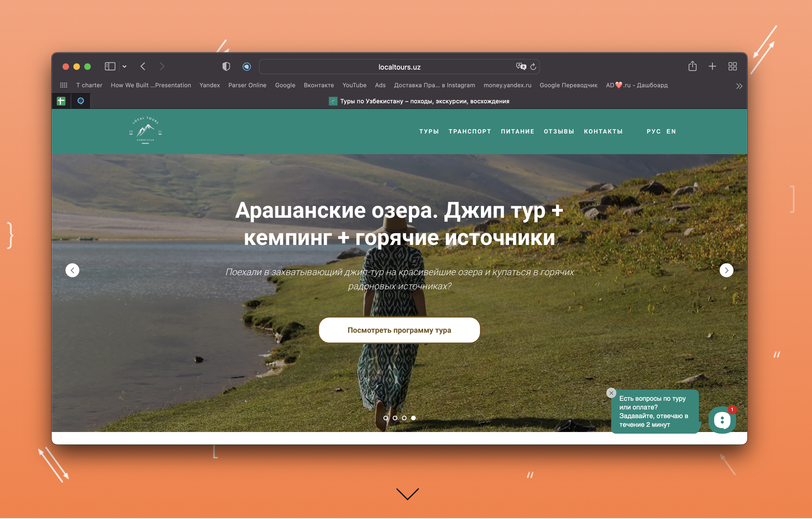Select the blue ad-blocker extension icon
The height and width of the screenshot is (519, 812).
(246, 67)
